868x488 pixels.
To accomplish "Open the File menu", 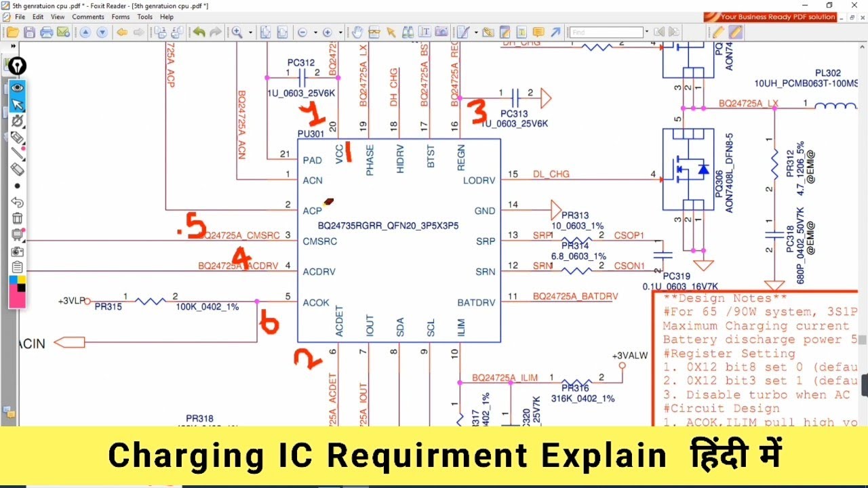I will tap(20, 17).
